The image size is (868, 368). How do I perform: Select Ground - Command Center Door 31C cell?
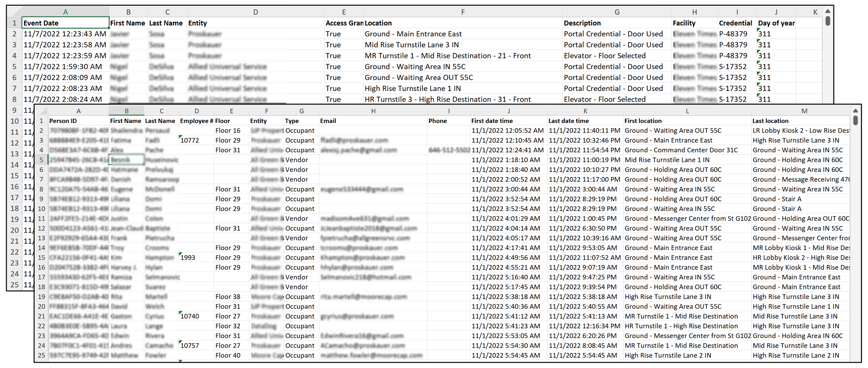tap(687, 150)
